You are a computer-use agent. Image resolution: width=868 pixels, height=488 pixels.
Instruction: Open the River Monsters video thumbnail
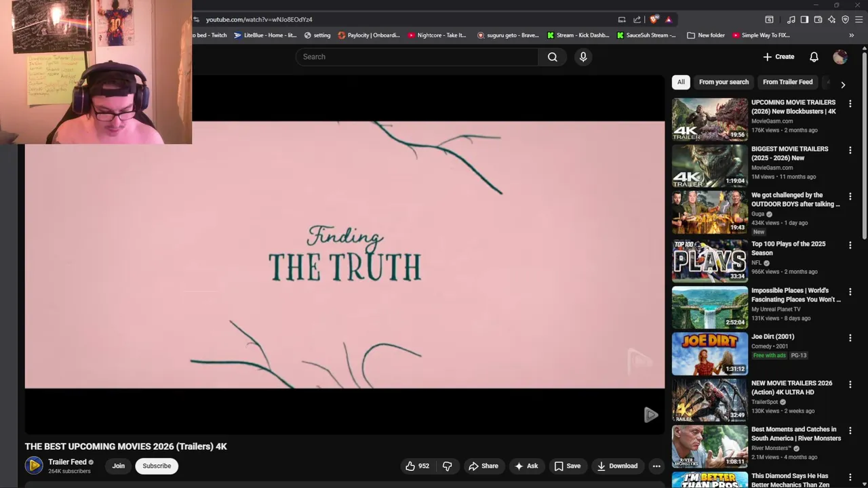click(709, 446)
